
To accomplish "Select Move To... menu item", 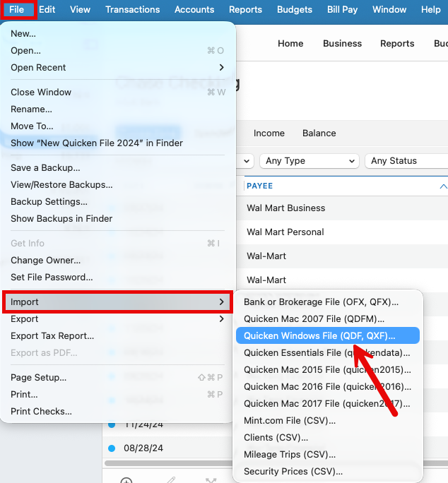I will [117, 126].
